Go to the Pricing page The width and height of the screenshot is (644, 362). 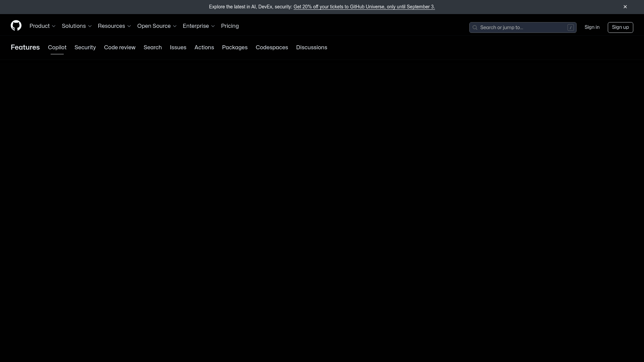pos(230,26)
